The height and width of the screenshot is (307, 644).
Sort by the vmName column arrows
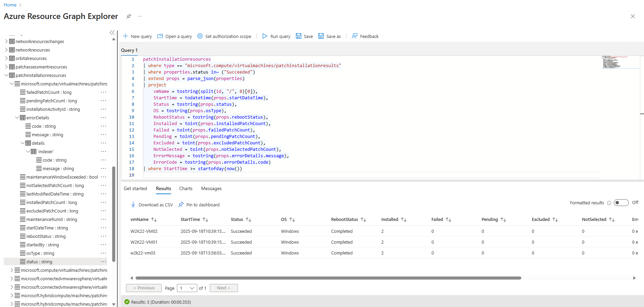pyautogui.click(x=154, y=220)
